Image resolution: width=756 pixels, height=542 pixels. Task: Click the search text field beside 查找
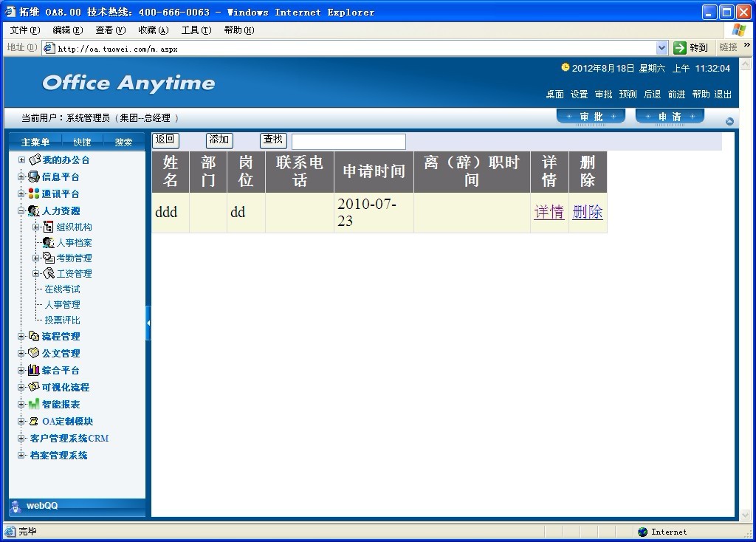coord(348,142)
